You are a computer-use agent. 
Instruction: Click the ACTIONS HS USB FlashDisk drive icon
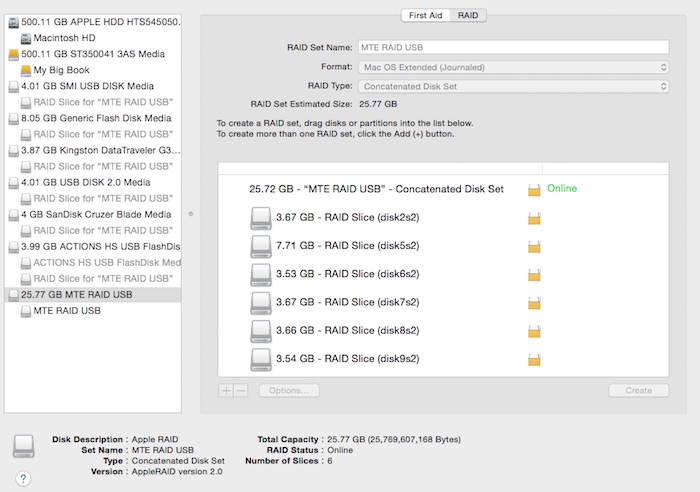(x=14, y=247)
